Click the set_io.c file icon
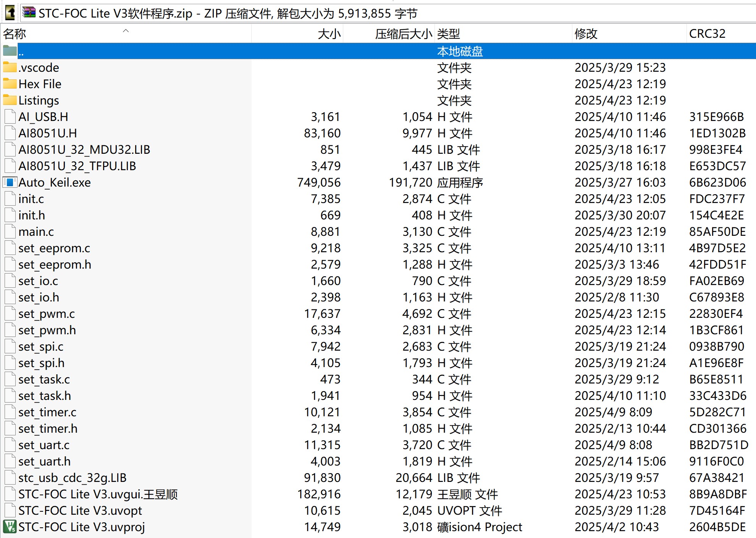This screenshot has width=756, height=538. 10,281
